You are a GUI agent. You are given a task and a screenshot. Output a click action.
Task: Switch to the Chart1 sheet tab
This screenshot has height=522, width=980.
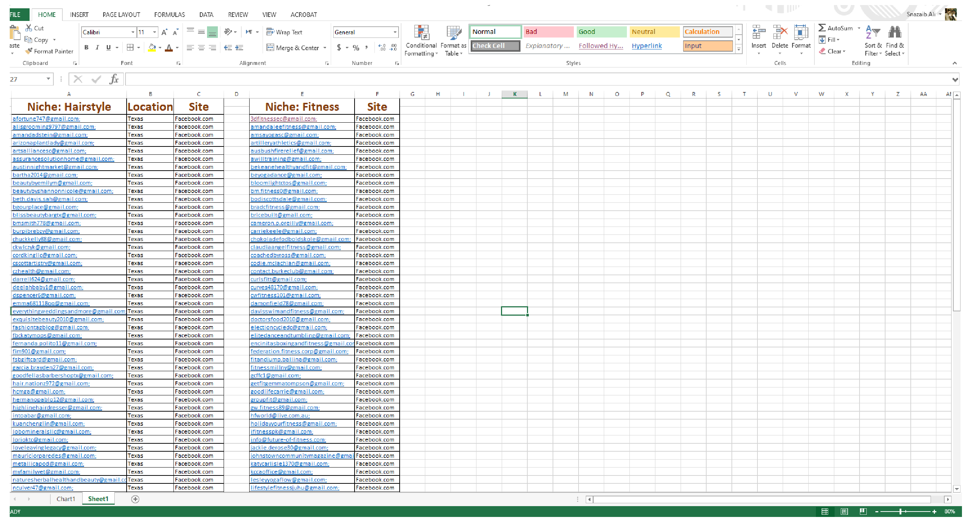pyautogui.click(x=65, y=499)
